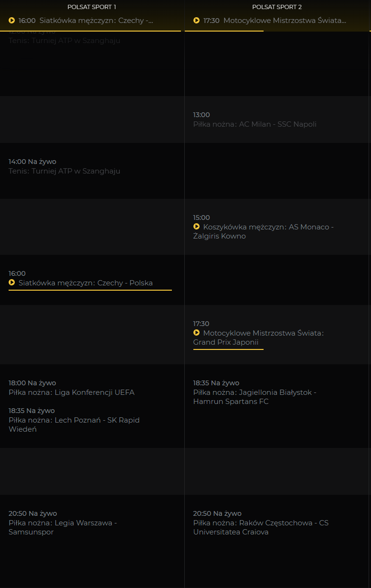Open AC Milan - SSC Napoli program

click(254, 124)
